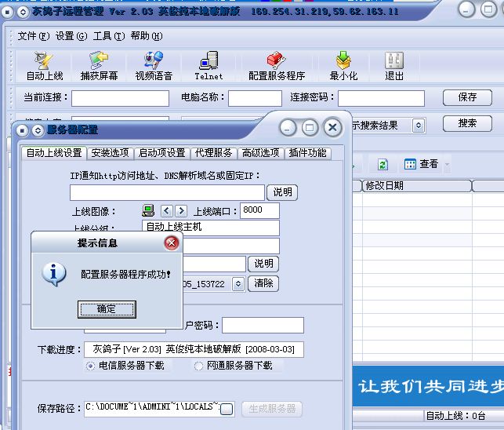
Task: Click the 自动上线 toolbar icon
Action: click(x=45, y=66)
